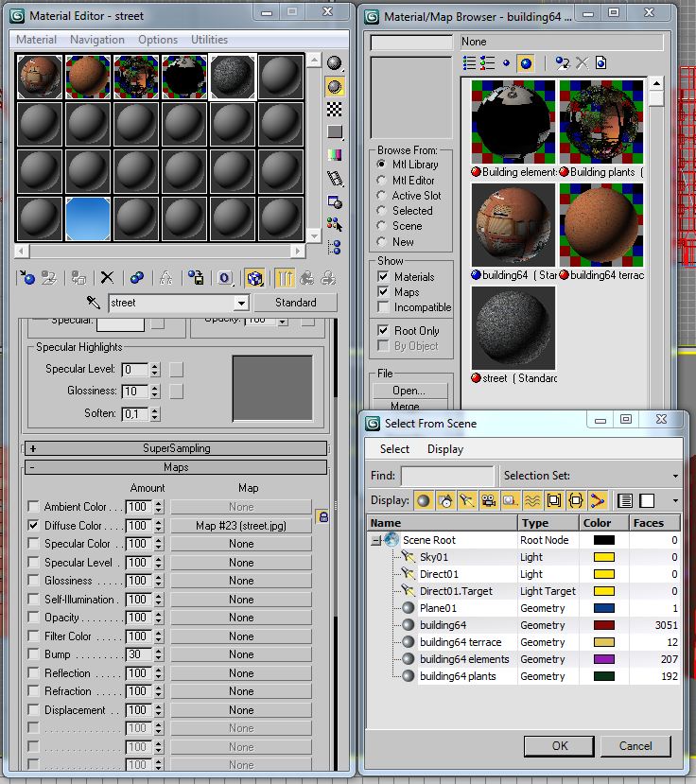Toggle Display Cameras filter icon
This screenshot has width=696, height=784.
click(x=489, y=500)
